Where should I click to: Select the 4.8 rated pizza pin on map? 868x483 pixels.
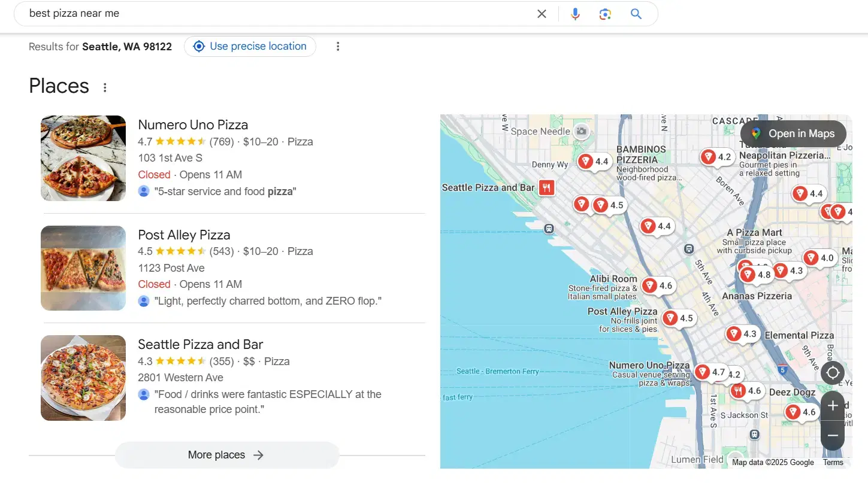pos(756,275)
